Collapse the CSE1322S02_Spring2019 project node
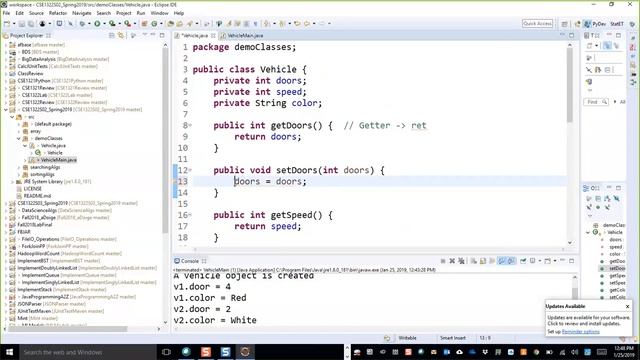The height and width of the screenshot is (360, 640). coord(6,109)
